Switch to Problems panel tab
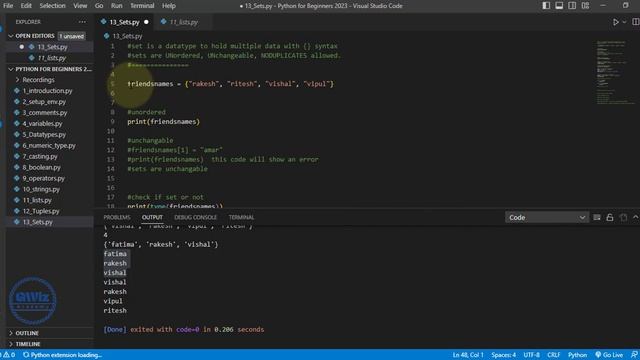This screenshot has width=640, height=360. (117, 218)
